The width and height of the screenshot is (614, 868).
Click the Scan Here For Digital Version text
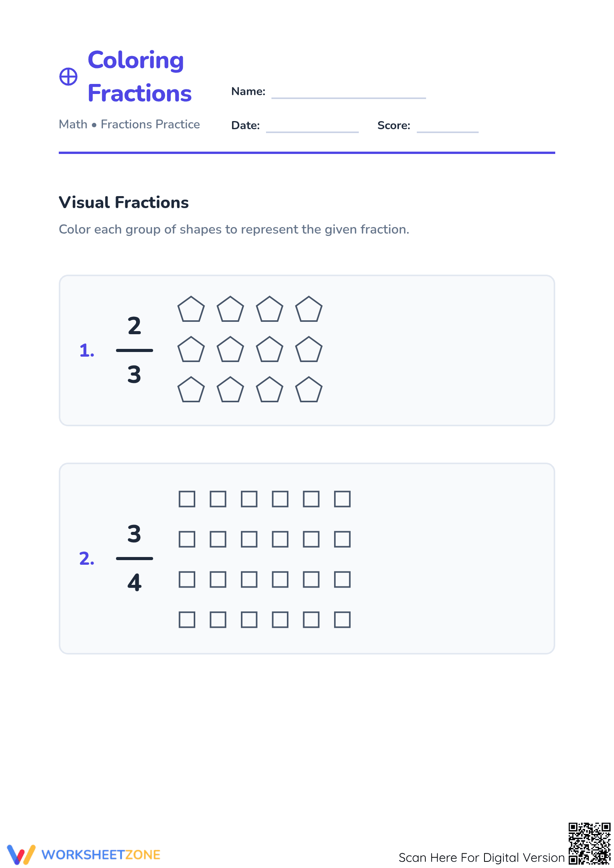click(x=482, y=858)
